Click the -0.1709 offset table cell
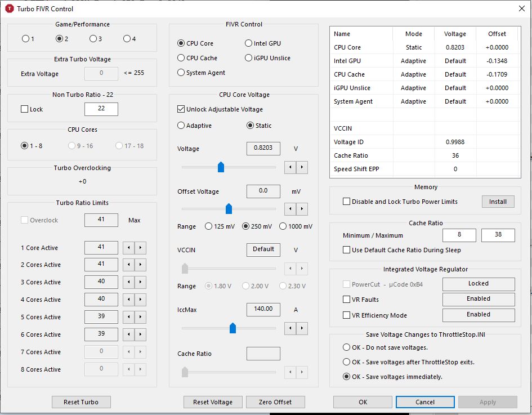This screenshot has height=415, width=532. 497,74
